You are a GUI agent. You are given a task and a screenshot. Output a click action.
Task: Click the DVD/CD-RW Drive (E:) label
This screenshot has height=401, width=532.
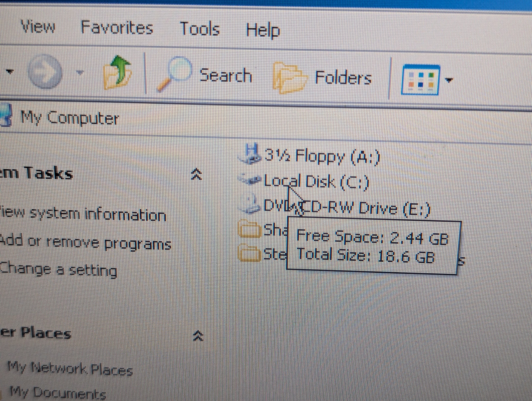[347, 208]
